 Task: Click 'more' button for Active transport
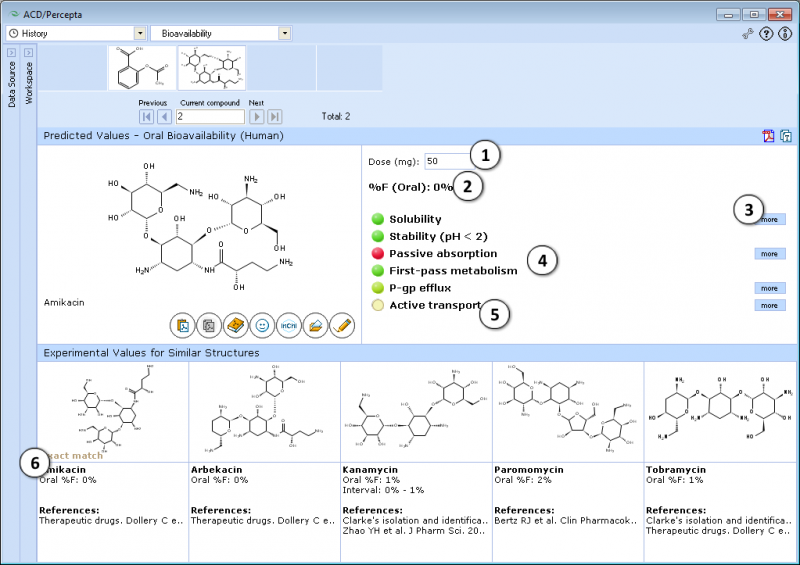769,305
